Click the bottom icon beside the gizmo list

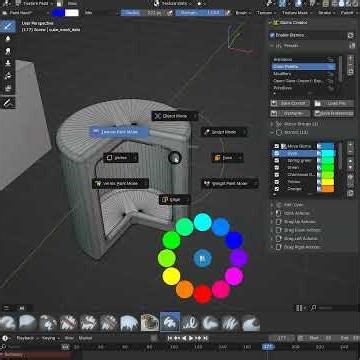click(x=351, y=193)
